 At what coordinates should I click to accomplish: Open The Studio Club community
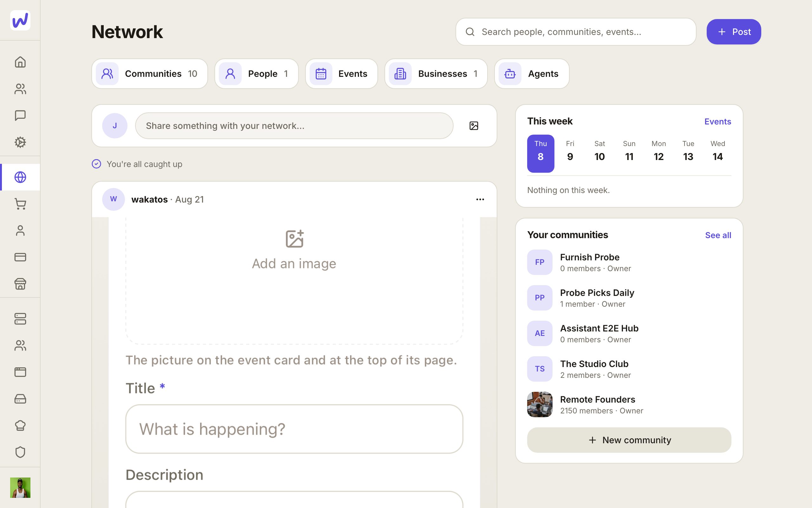point(629,369)
